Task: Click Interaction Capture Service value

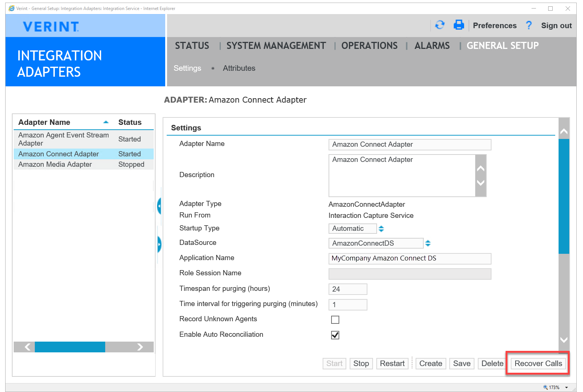Action: pyautogui.click(x=371, y=216)
